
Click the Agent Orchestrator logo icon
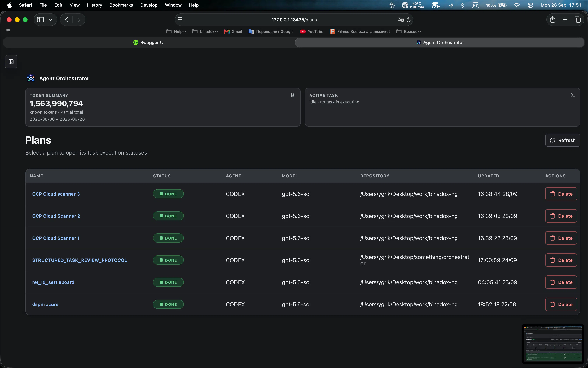pos(31,78)
